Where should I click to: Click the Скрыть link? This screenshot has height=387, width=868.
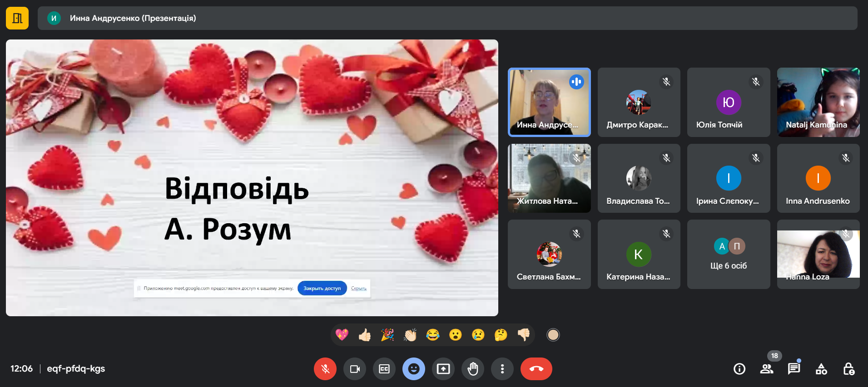click(x=358, y=288)
